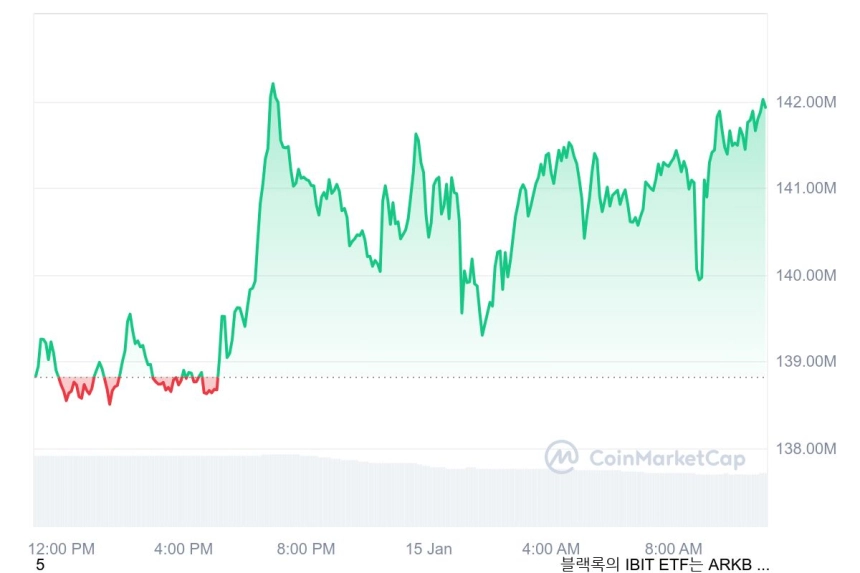Click the CoinMarketCap watermark text
This screenshot has height=573, width=860.
(x=667, y=458)
